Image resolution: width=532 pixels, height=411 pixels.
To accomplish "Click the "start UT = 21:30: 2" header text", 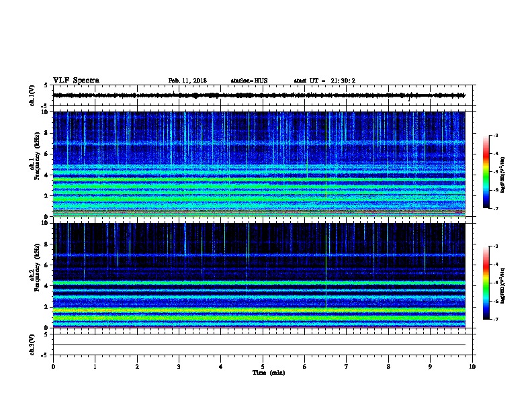I will 324,81.
